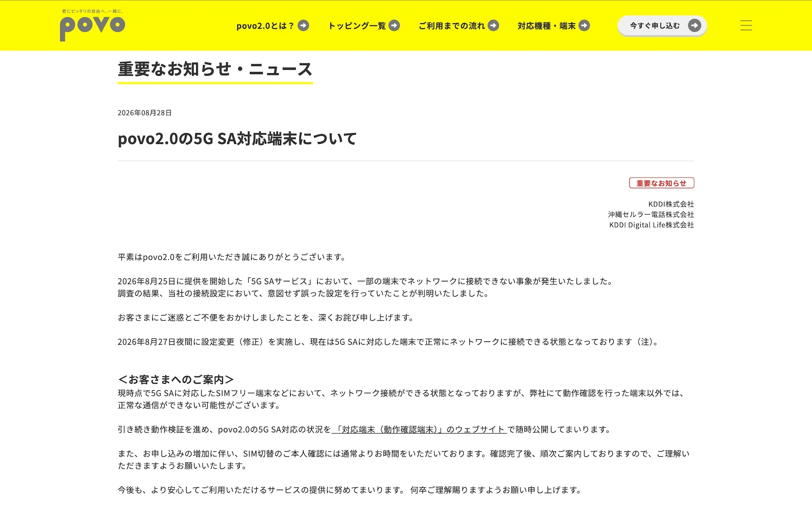
Task: Click the ＜お客さまへのご案内＞ subheading
Action: point(176,379)
